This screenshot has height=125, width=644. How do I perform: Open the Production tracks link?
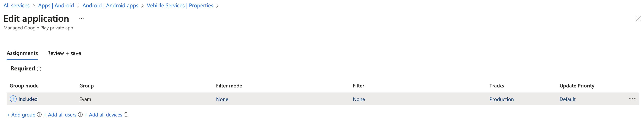point(501,99)
